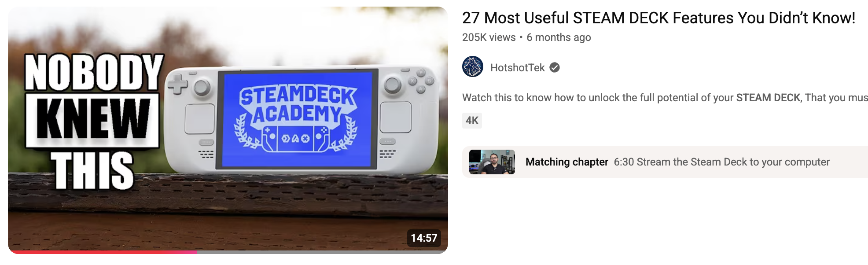Jump to 6:30 Stream the Steam Deck chapter

[721, 162]
